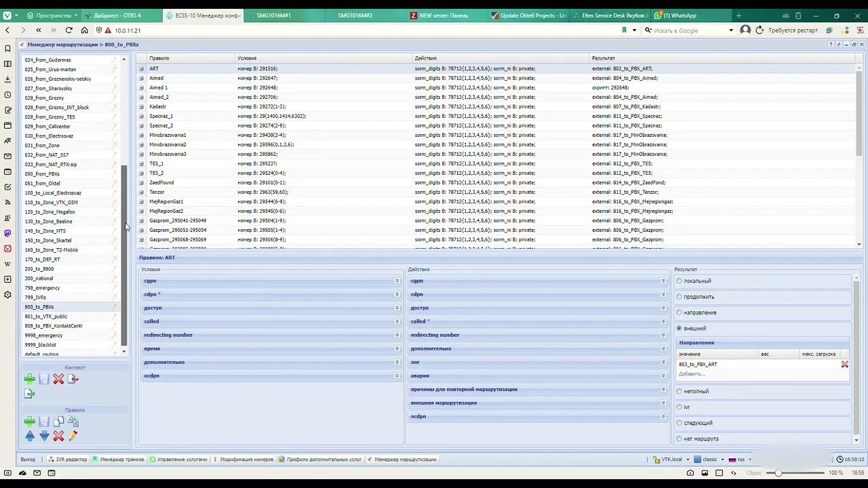Viewport: 868px width, 488px height.
Task: Select the 'нет маршрута' result option
Action: pyautogui.click(x=679, y=439)
